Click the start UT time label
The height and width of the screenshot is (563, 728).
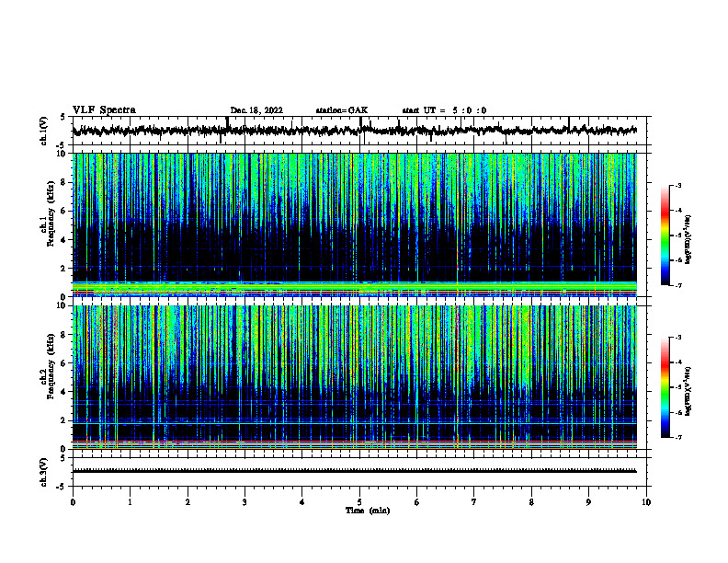click(444, 110)
